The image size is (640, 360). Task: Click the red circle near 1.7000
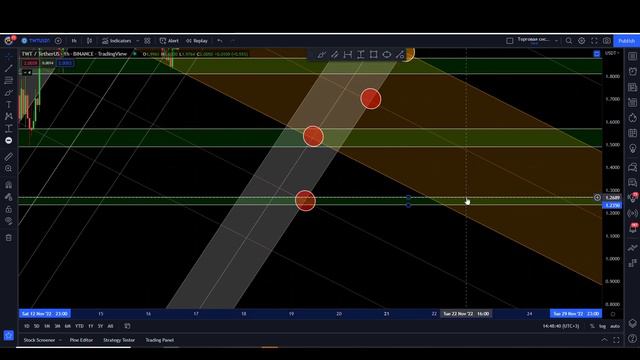(371, 99)
